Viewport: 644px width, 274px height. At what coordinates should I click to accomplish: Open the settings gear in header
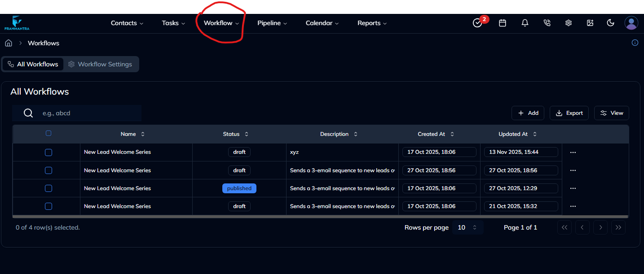569,23
